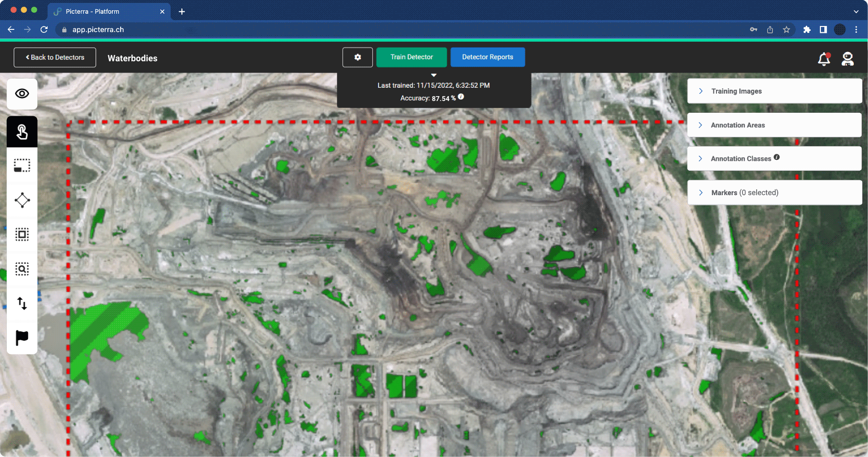Reload the page
This screenshot has height=457, width=868.
tap(44, 29)
